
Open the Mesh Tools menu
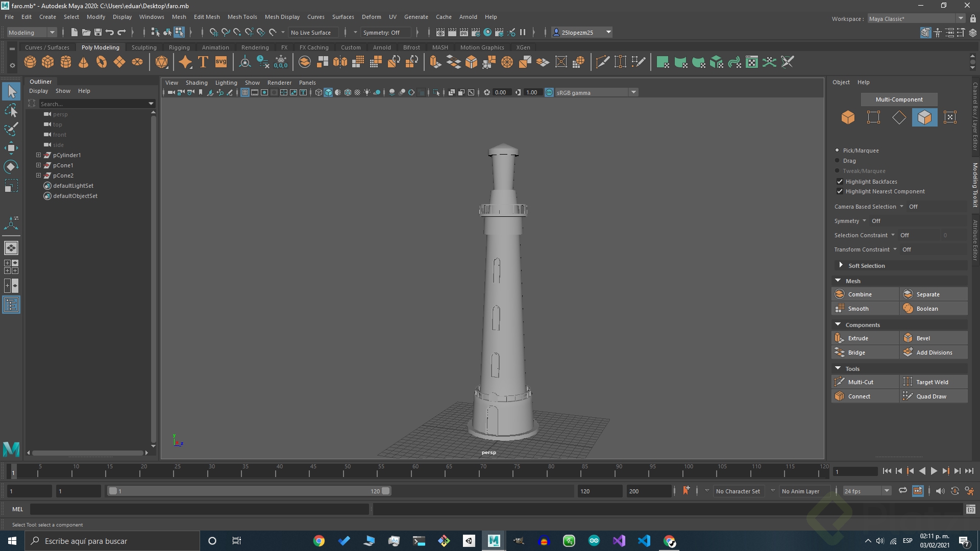point(242,17)
